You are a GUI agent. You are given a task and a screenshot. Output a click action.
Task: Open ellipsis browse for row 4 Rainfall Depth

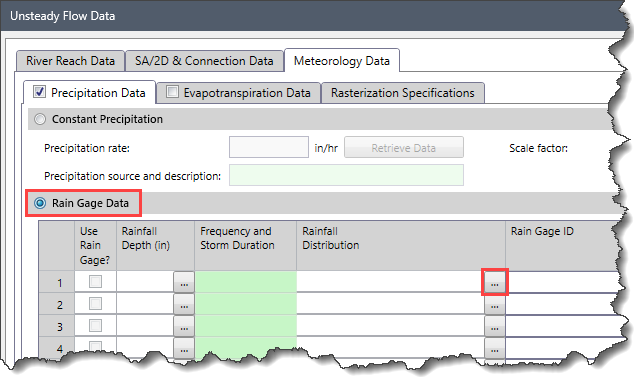coord(184,347)
